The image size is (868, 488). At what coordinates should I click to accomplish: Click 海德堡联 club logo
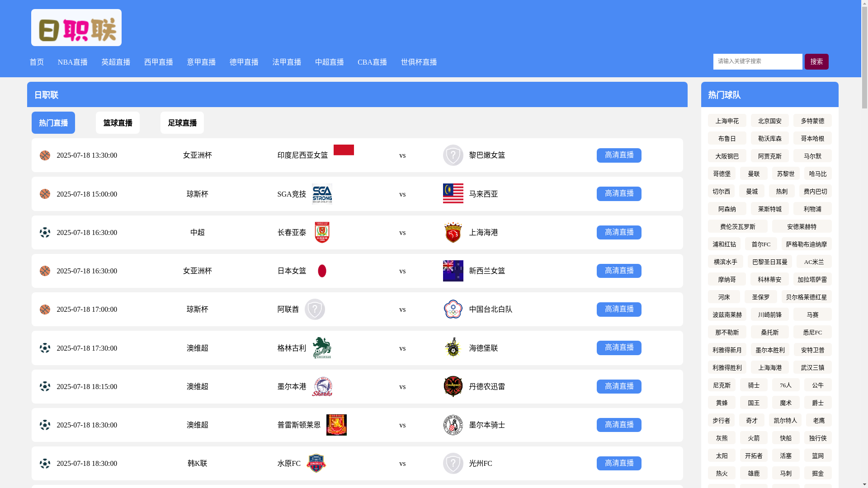453,348
